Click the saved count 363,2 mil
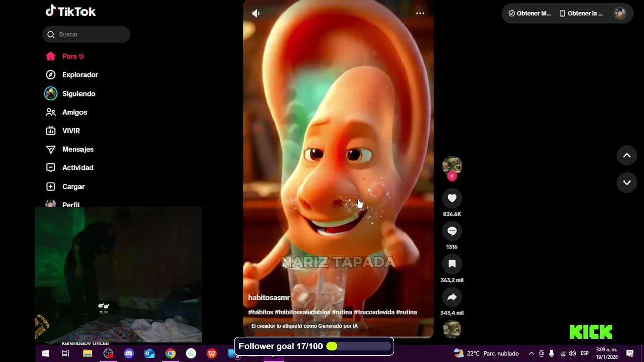The height and width of the screenshot is (362, 644). [x=452, y=280]
